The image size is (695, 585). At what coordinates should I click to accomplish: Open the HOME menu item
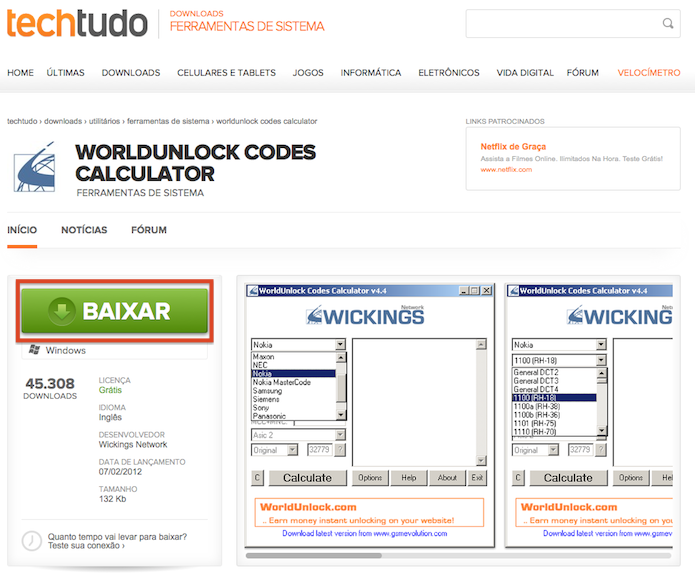coord(20,73)
